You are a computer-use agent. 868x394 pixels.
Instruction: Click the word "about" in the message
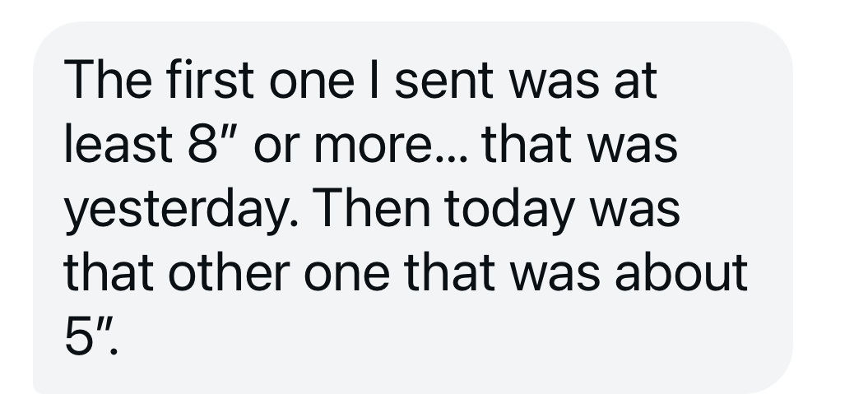(681, 271)
